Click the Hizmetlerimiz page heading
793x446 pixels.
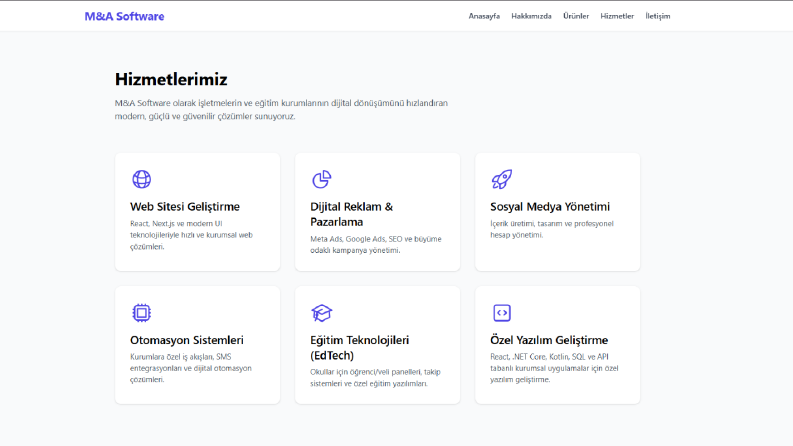pyautogui.click(x=171, y=79)
